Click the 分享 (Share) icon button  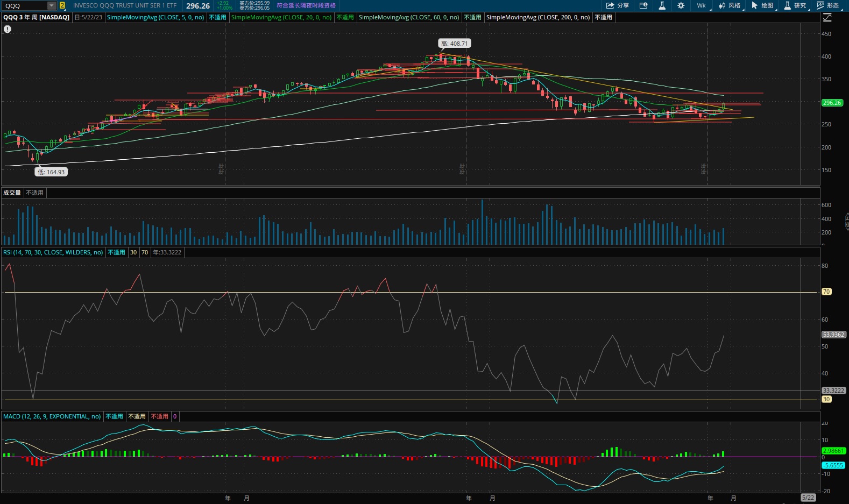pos(617,5)
